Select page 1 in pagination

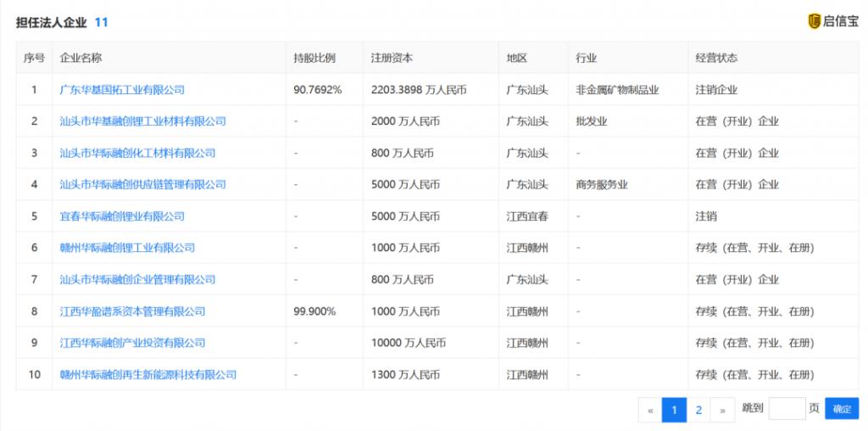674,410
